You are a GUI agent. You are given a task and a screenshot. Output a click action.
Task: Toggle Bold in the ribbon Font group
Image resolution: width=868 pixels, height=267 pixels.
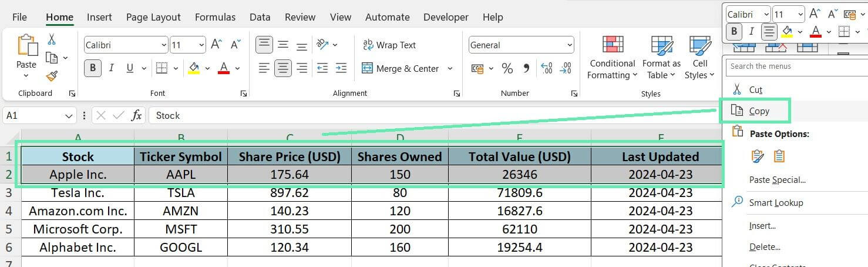[92, 68]
